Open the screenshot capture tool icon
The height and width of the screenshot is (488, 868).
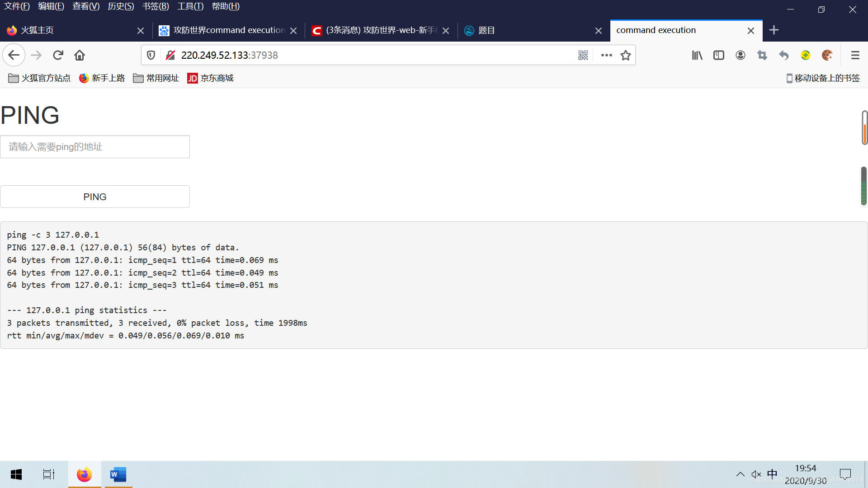tap(762, 55)
